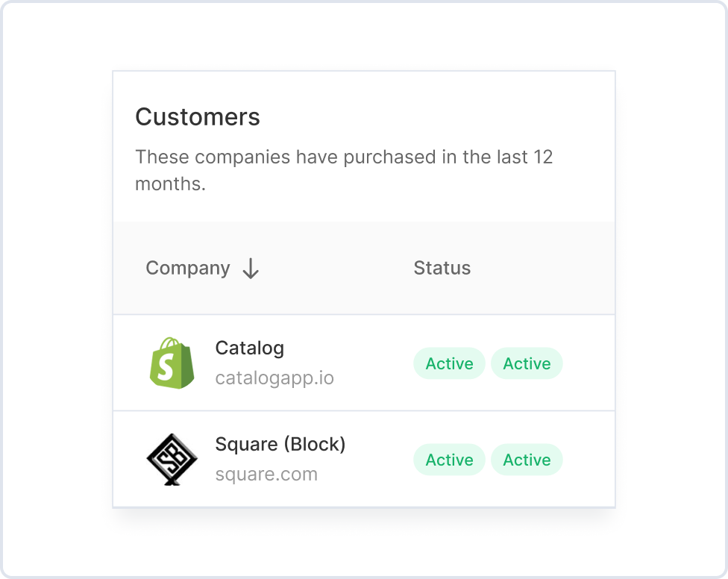Click the down arrow sort icon beside Company
The width and height of the screenshot is (728, 579).
tap(251, 269)
